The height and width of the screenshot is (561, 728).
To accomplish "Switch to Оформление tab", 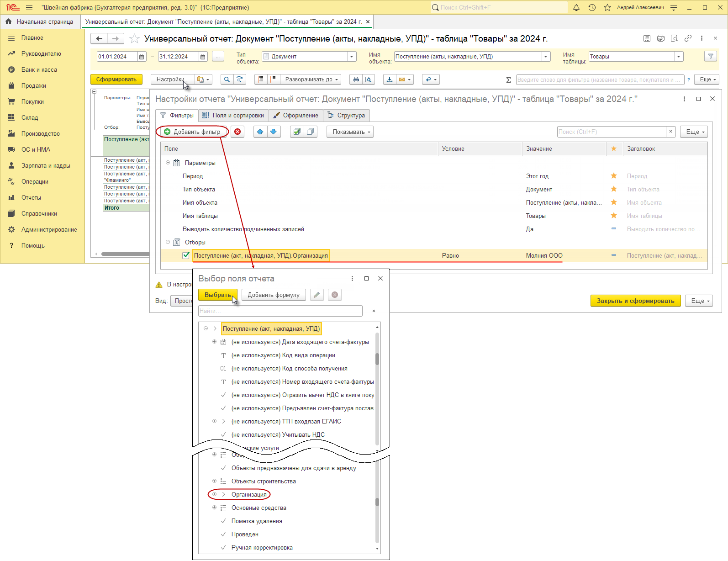I will [295, 116].
